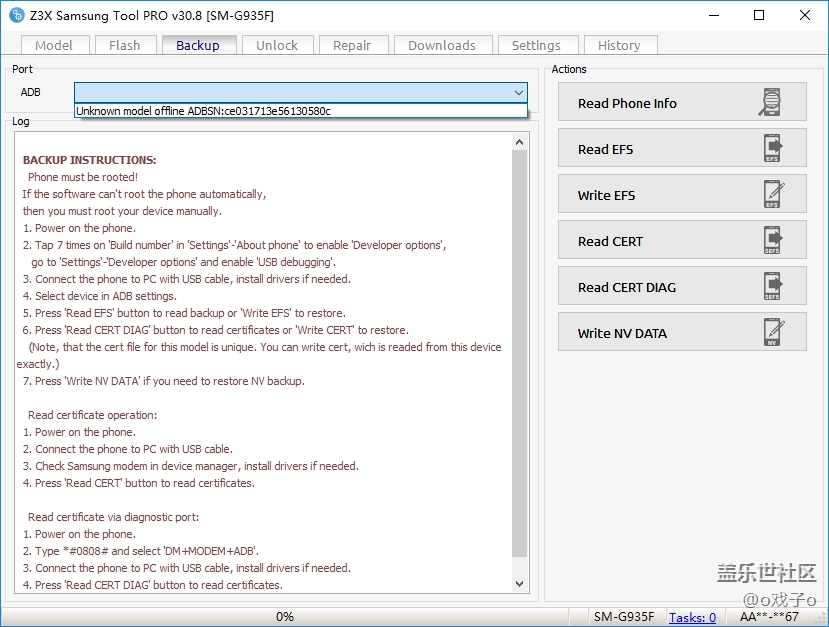Screen dimensions: 829x627
Task: Open the Repair tab
Action: [x=352, y=45]
